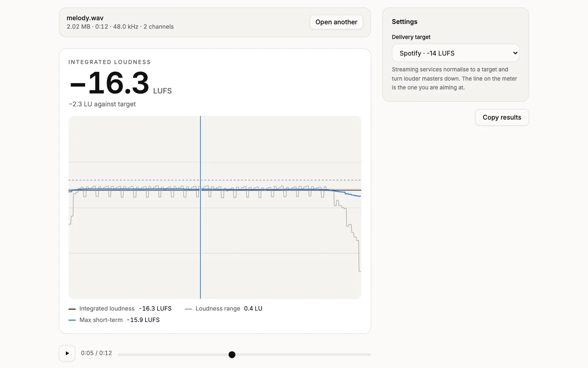Image resolution: width=588 pixels, height=368 pixels.
Task: Click the Delivery target label
Action: point(411,37)
